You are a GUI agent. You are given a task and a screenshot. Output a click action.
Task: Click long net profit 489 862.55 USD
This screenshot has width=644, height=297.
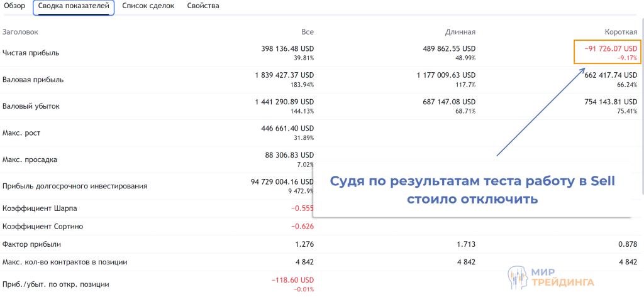point(449,49)
